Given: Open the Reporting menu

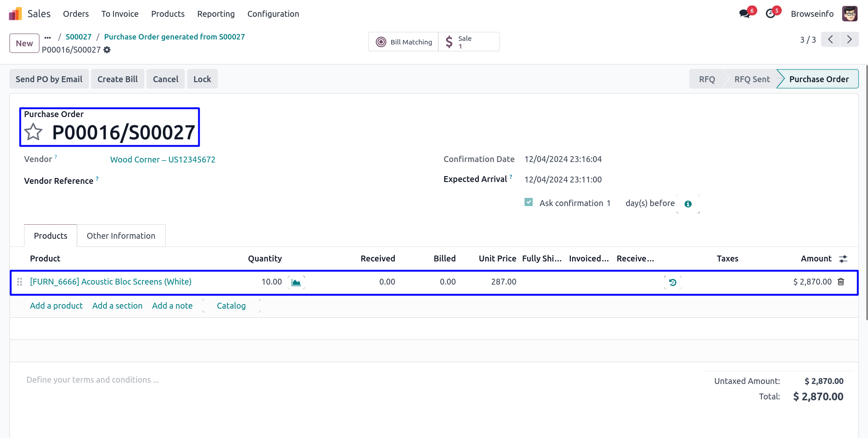Looking at the screenshot, I should 216,14.
